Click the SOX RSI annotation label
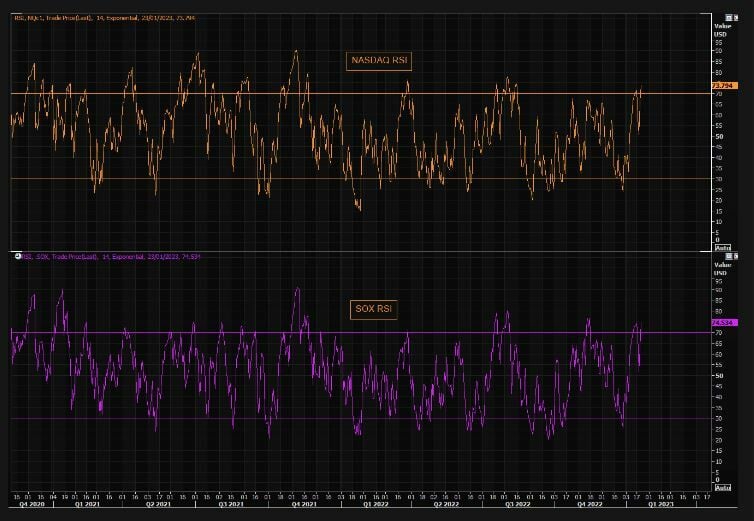 point(376,309)
